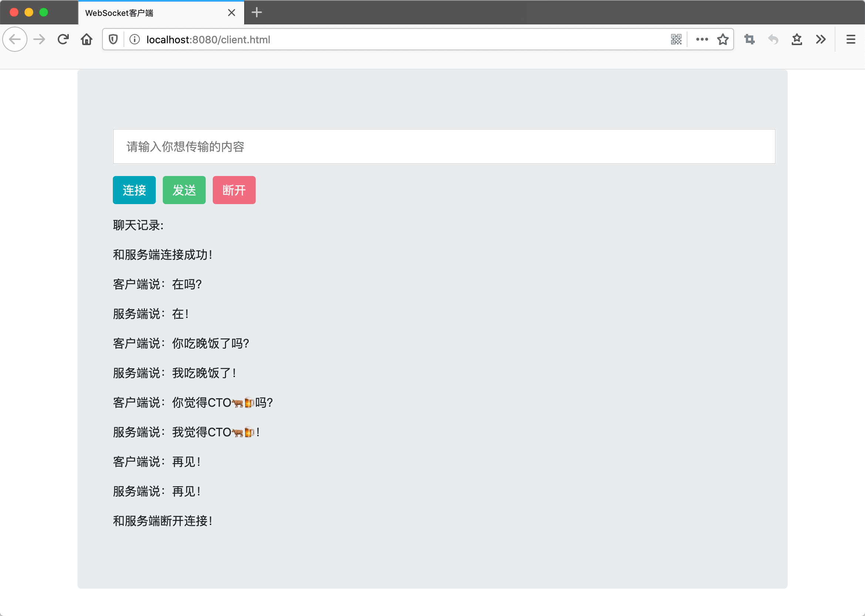Click the message 服务端说: 在!

coord(151,314)
